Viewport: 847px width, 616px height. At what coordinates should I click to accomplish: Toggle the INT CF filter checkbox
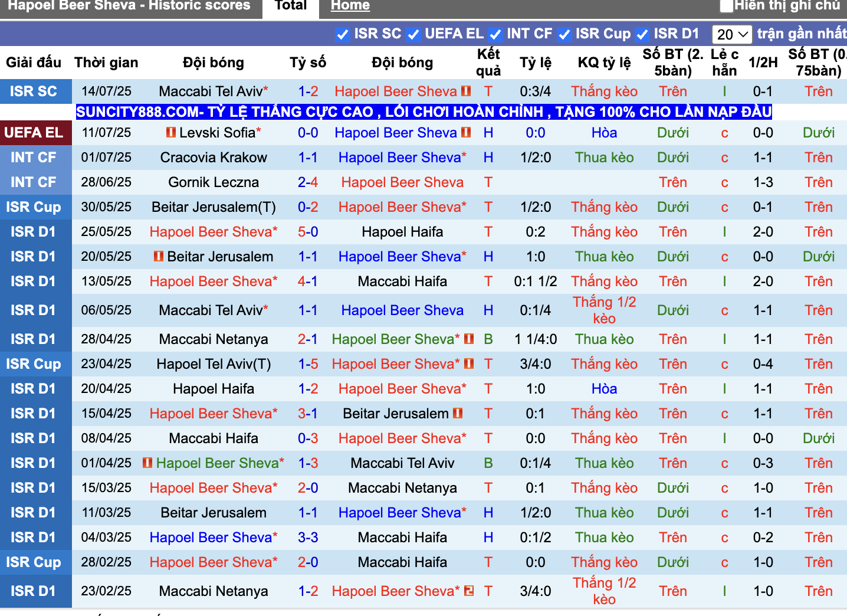495,34
